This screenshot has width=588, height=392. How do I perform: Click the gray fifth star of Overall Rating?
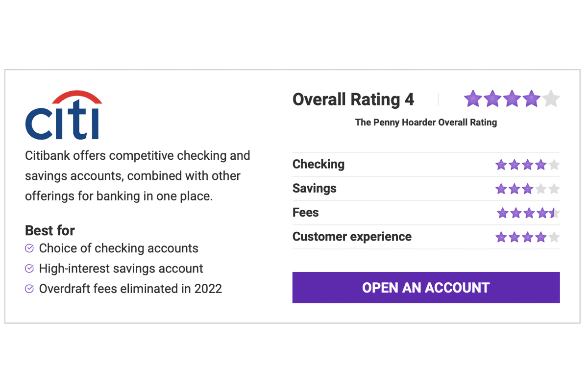(551, 98)
